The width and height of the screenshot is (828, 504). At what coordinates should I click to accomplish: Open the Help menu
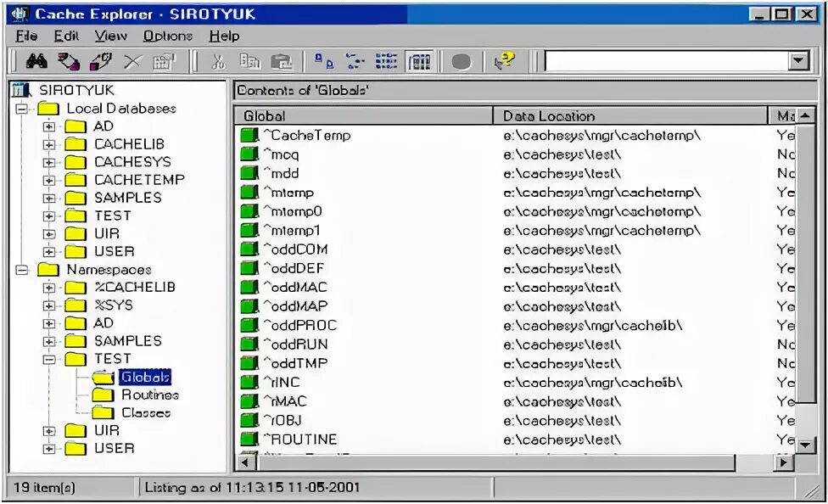click(x=225, y=36)
